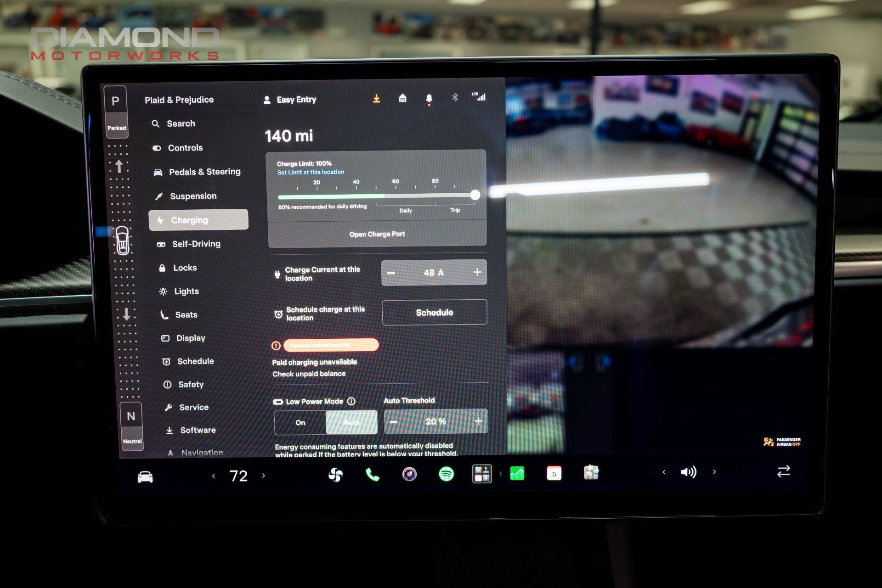This screenshot has width=882, height=588.
Task: Tap the software download arrow icon
Action: point(376,99)
